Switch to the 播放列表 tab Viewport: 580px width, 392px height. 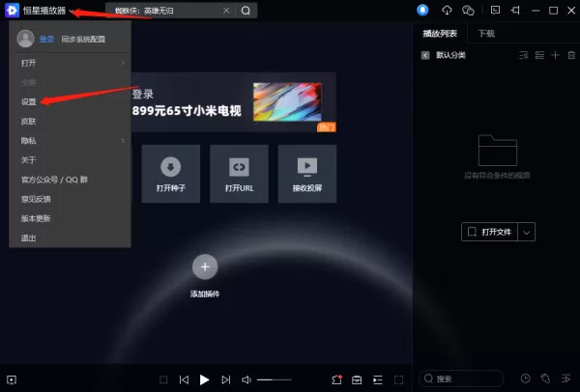point(440,34)
